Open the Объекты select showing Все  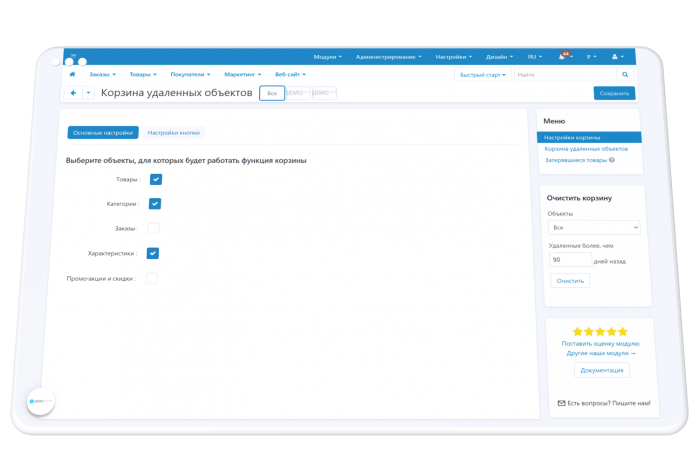[594, 228]
